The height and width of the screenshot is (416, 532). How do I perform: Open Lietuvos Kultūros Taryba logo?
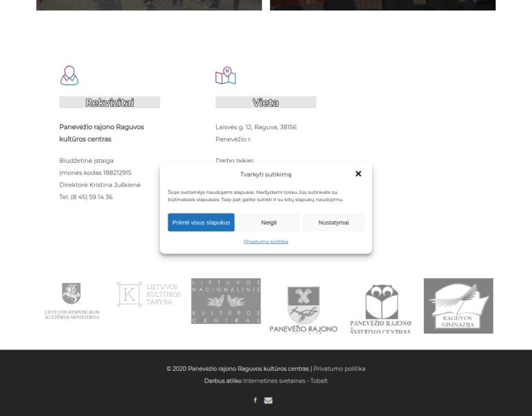[x=149, y=294]
